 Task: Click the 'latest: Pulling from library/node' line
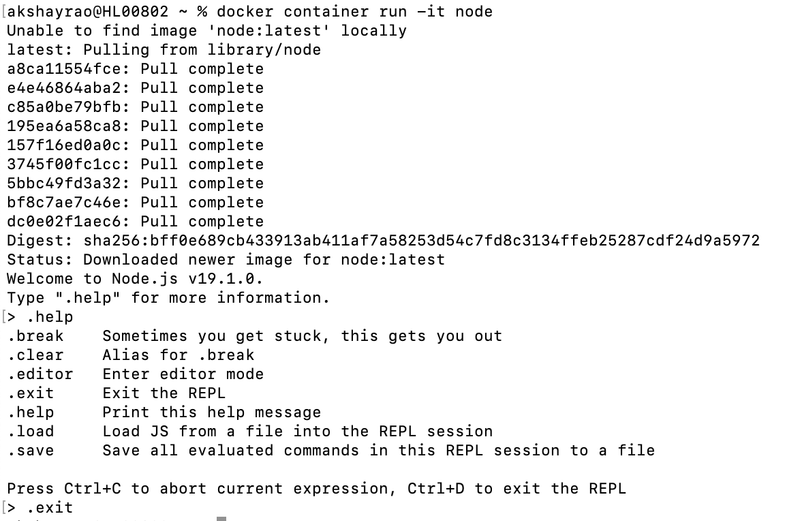point(165,49)
